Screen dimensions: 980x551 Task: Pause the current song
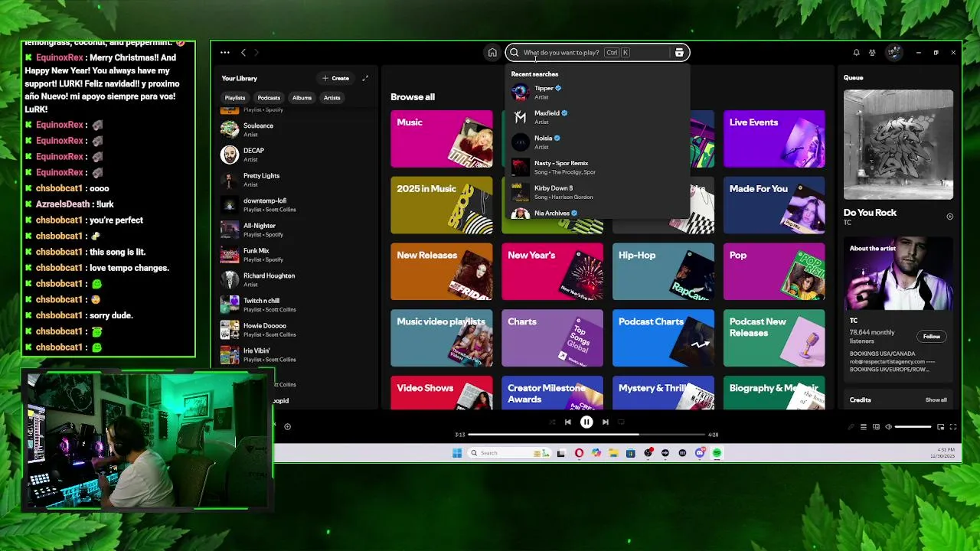click(x=586, y=422)
